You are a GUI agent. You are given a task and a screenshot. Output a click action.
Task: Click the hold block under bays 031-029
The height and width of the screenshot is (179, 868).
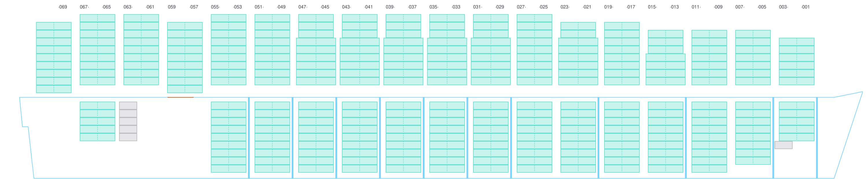pyautogui.click(x=491, y=137)
